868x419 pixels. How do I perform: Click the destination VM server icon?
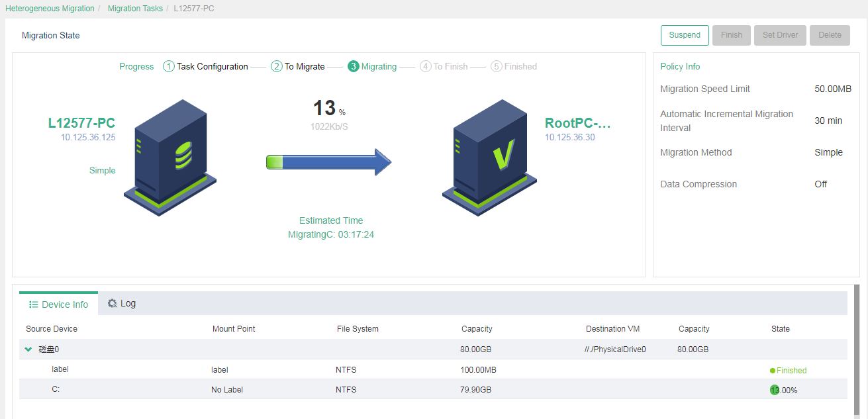click(x=489, y=158)
